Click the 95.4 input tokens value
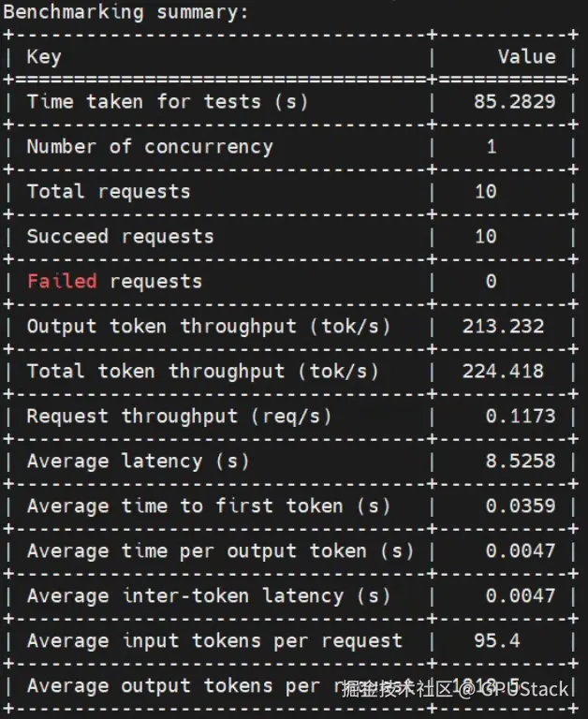Screen dimensions: 588x719 [x=497, y=640]
